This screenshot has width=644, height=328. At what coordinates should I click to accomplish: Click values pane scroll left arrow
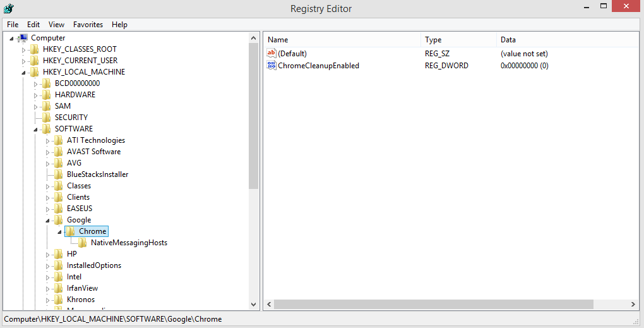tap(269, 305)
